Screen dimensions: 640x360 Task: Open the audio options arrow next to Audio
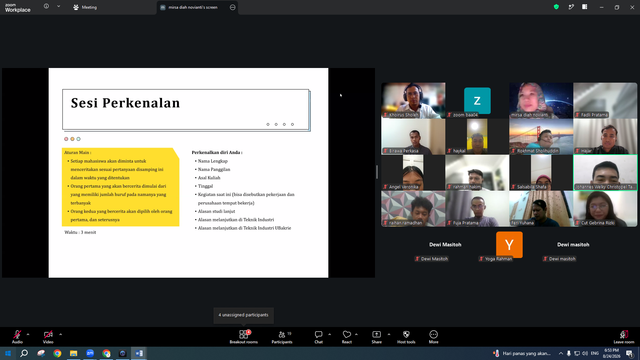click(x=28, y=334)
